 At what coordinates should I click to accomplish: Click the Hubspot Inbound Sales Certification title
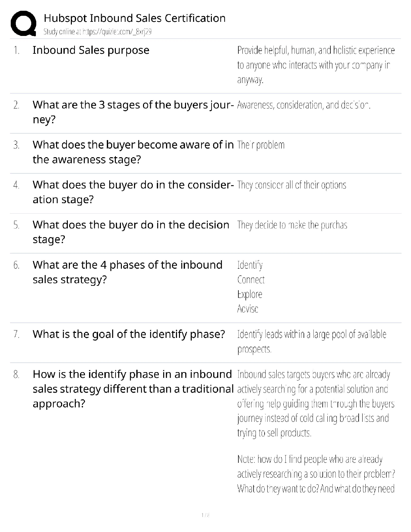(x=135, y=18)
